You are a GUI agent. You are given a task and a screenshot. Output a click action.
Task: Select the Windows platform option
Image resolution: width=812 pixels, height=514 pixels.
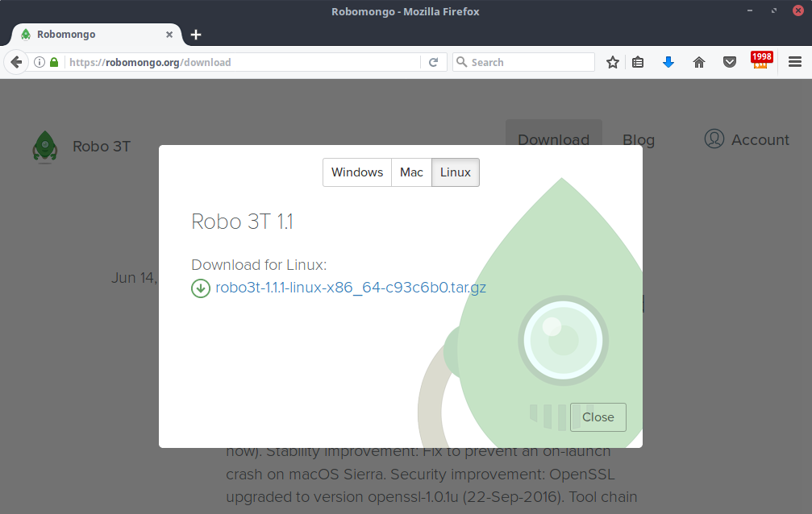coord(356,172)
